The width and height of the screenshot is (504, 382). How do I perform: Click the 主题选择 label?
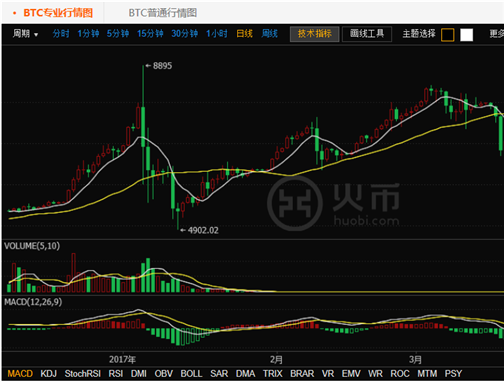[x=419, y=34]
